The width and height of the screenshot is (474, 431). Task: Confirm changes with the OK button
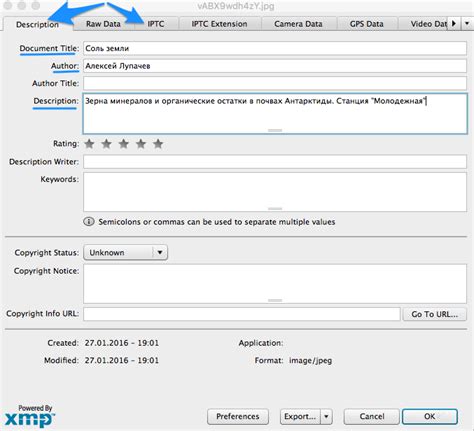[x=430, y=416]
